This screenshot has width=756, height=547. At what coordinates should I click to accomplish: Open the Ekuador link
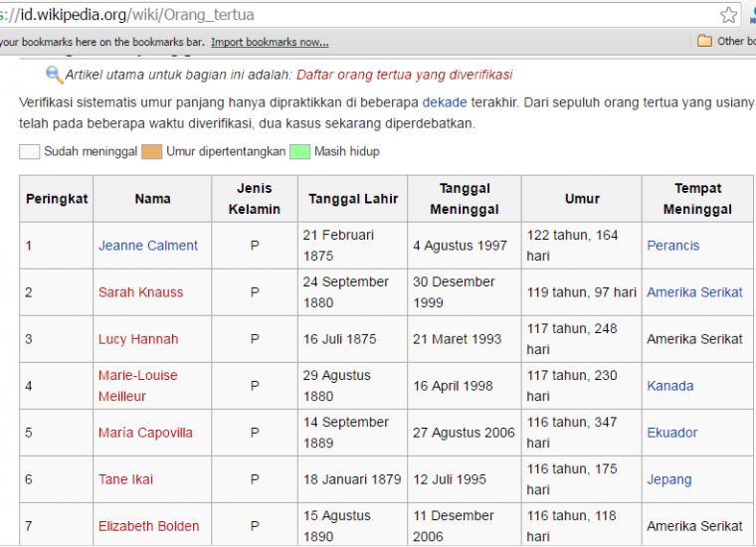[672, 433]
